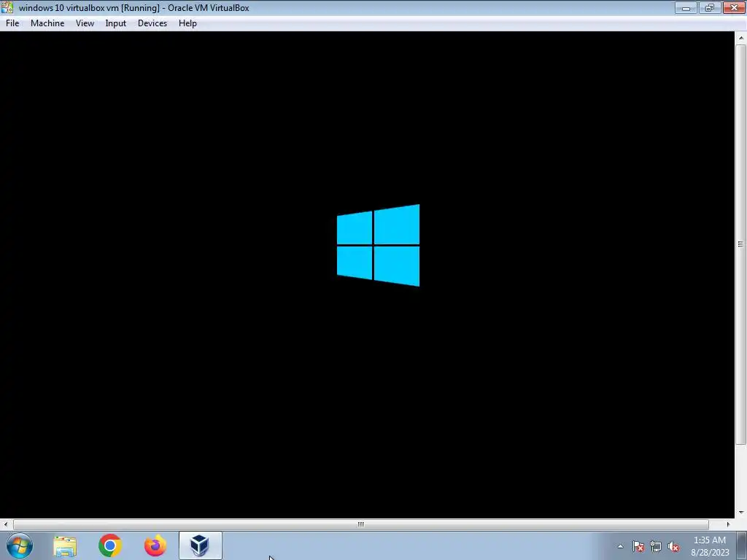Open the File menu

(12, 23)
